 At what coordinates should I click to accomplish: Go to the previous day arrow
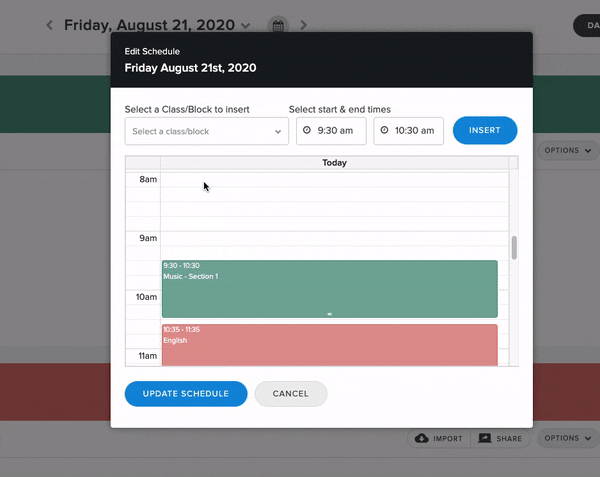point(49,25)
